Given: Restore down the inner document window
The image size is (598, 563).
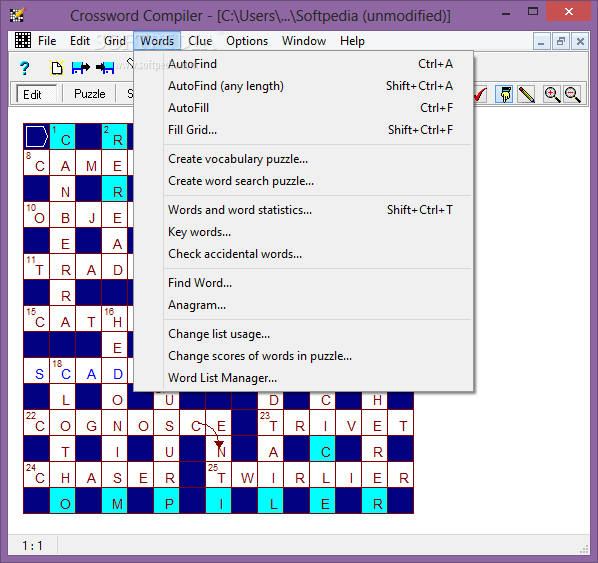Looking at the screenshot, I should click(x=561, y=41).
